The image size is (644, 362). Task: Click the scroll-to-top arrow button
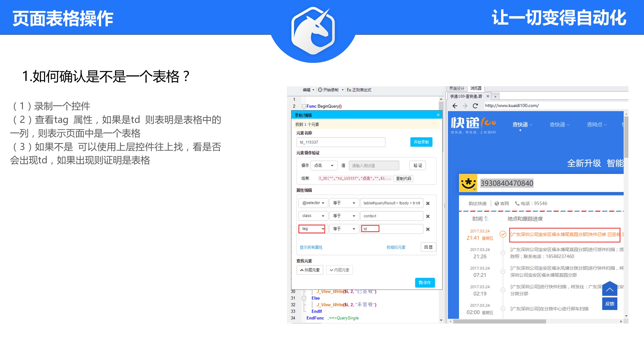point(610,290)
